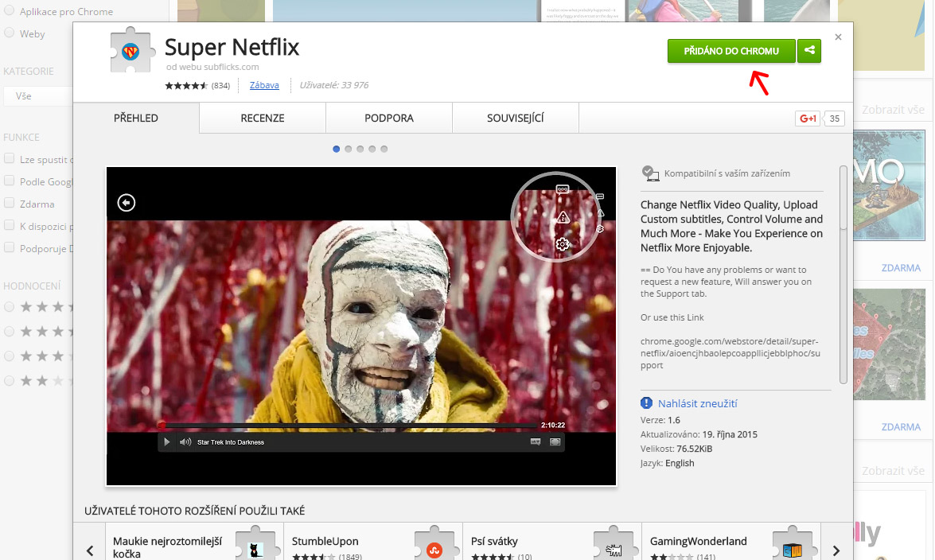
Task: Click the Psí svátky extension title
Action: pyautogui.click(x=494, y=541)
